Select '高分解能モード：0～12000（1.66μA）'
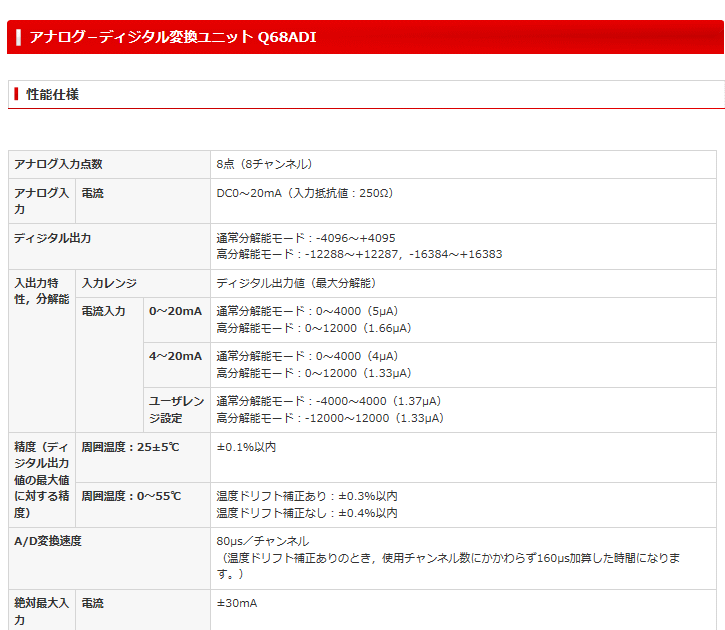Screen dimensions: 725x630 tap(314, 328)
